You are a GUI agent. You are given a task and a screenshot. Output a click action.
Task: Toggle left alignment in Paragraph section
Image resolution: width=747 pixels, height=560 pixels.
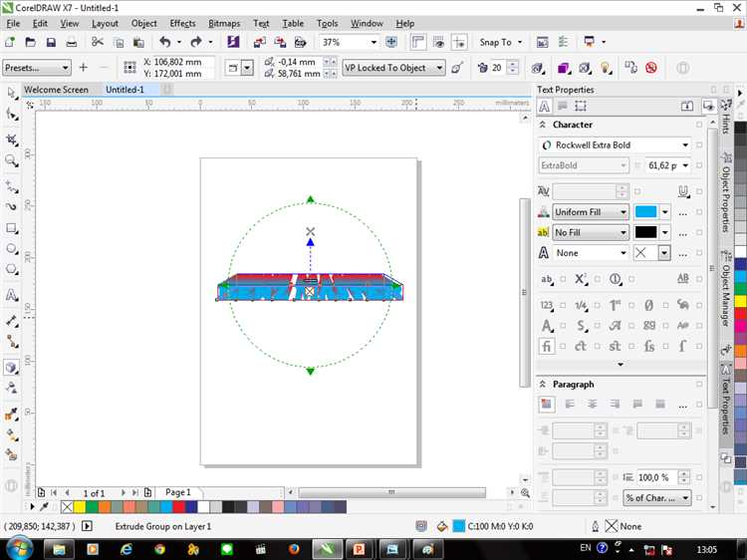click(570, 405)
